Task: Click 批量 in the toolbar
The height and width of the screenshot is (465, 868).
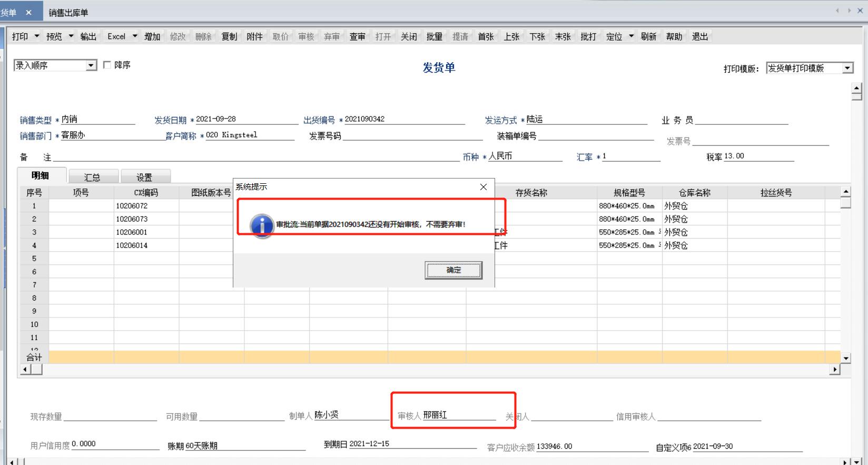Action: (x=434, y=36)
